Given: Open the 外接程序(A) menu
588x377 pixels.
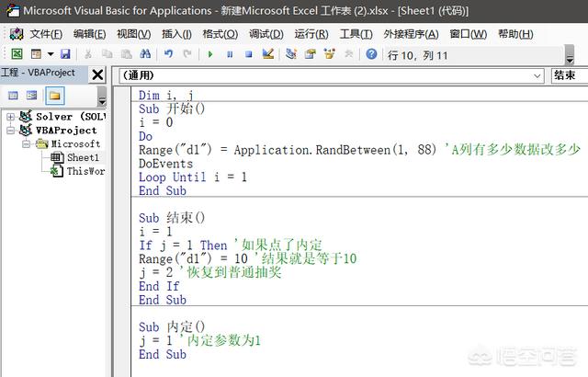Looking at the screenshot, I should tap(411, 34).
